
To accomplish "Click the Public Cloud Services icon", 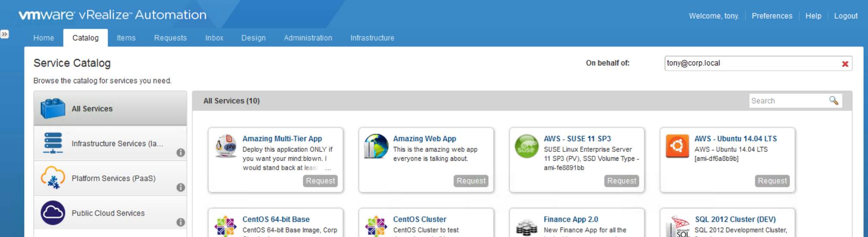I will [53, 213].
